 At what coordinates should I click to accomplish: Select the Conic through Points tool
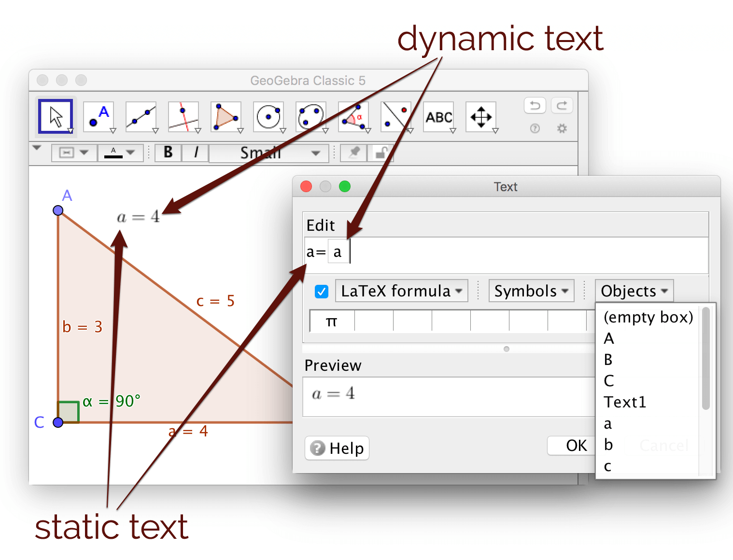(311, 116)
